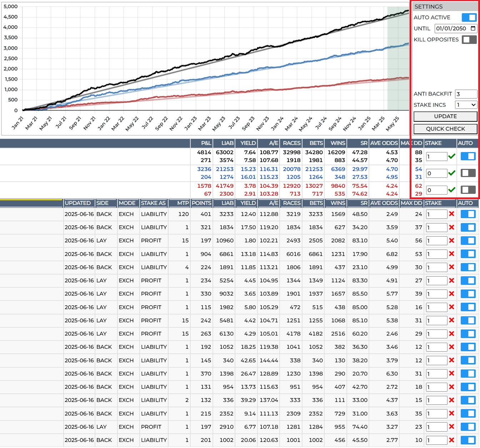Viewport: 480px width, 448px height.
Task: Click the red X in the 115 points row
Action: click(x=451, y=307)
